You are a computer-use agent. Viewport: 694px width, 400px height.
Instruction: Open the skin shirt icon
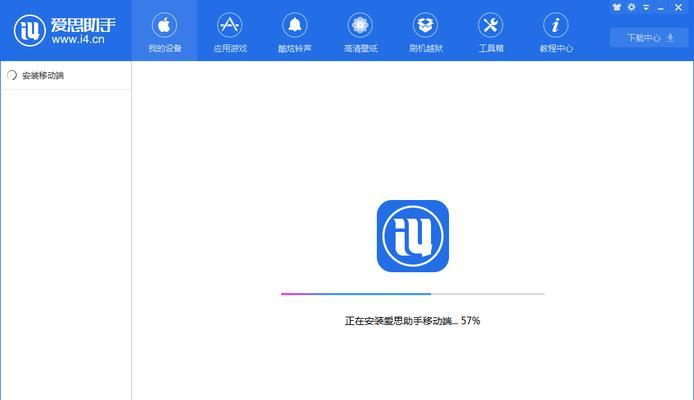[x=617, y=7]
